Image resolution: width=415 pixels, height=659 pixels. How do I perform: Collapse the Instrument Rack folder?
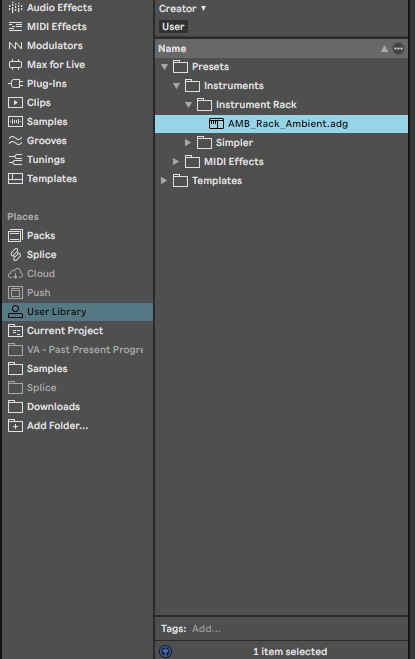coord(188,105)
